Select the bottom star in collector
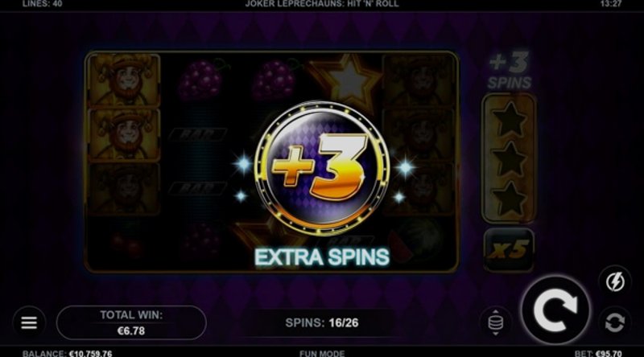 click(510, 199)
